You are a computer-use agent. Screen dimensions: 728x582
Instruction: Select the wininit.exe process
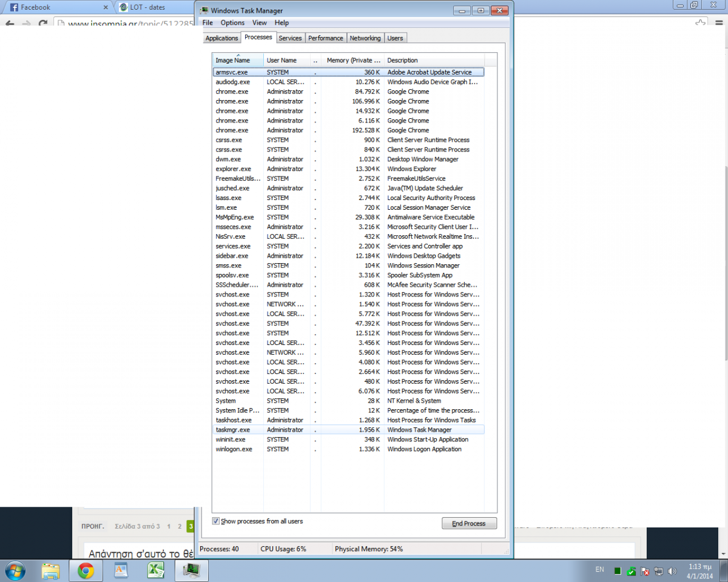click(348, 440)
